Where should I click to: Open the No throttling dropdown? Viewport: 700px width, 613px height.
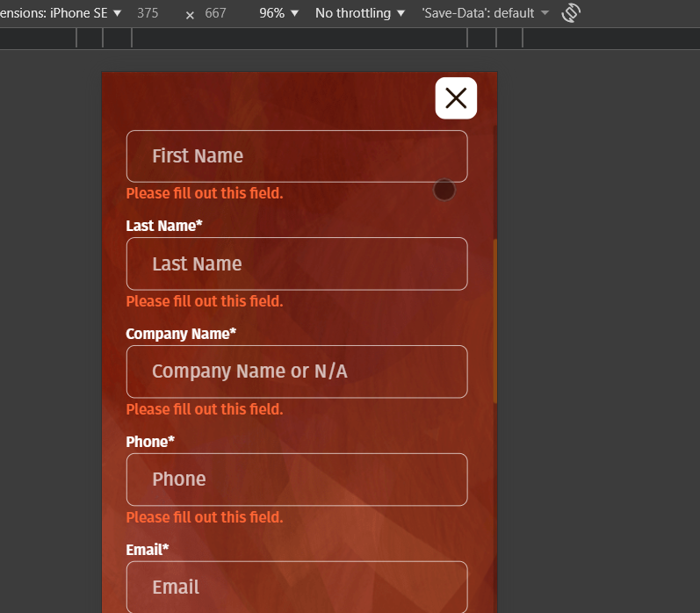(x=360, y=13)
